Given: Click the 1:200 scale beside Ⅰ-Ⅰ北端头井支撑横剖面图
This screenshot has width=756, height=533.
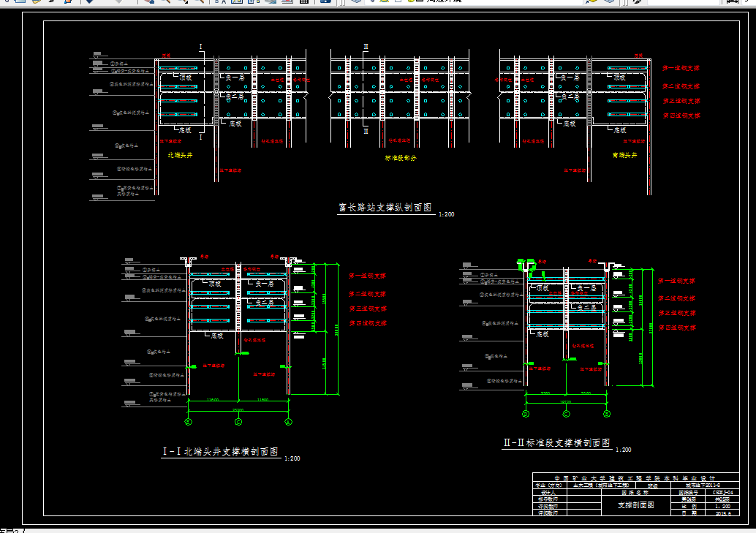Looking at the screenshot, I should (292, 458).
